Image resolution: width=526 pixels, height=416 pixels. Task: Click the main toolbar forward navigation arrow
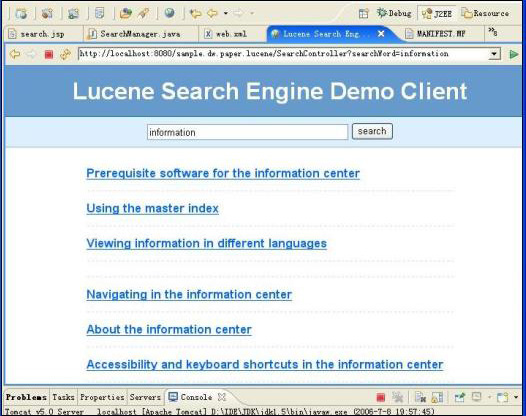(238, 13)
